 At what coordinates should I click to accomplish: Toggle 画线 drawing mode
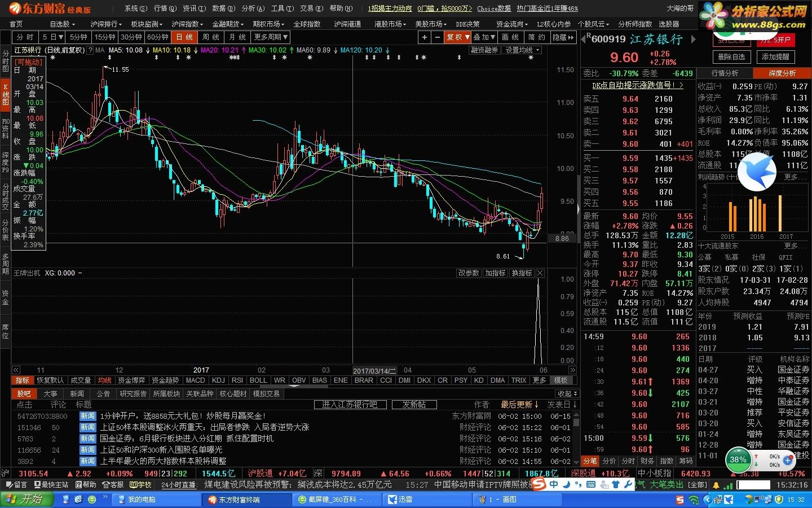pyautogui.click(x=510, y=37)
